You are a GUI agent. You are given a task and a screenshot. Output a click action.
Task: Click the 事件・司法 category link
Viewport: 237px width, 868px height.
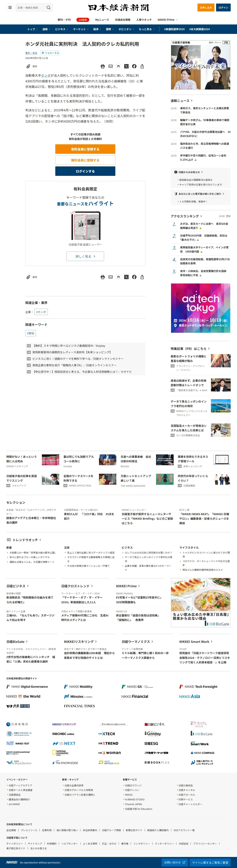tap(31, 53)
